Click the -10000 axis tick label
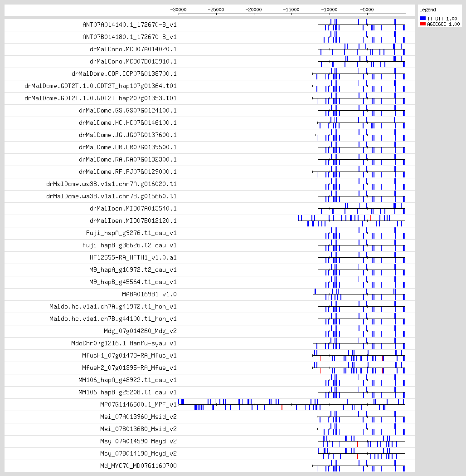The height and width of the screenshot is (476, 466). point(329,9)
